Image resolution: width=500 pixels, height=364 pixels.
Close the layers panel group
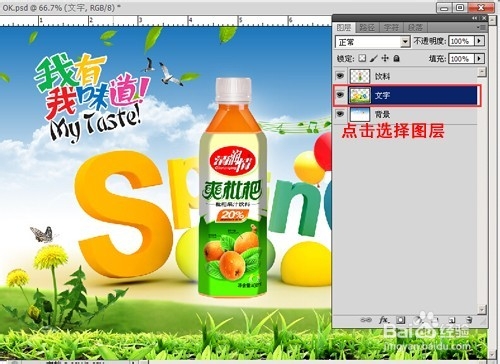click(x=484, y=18)
